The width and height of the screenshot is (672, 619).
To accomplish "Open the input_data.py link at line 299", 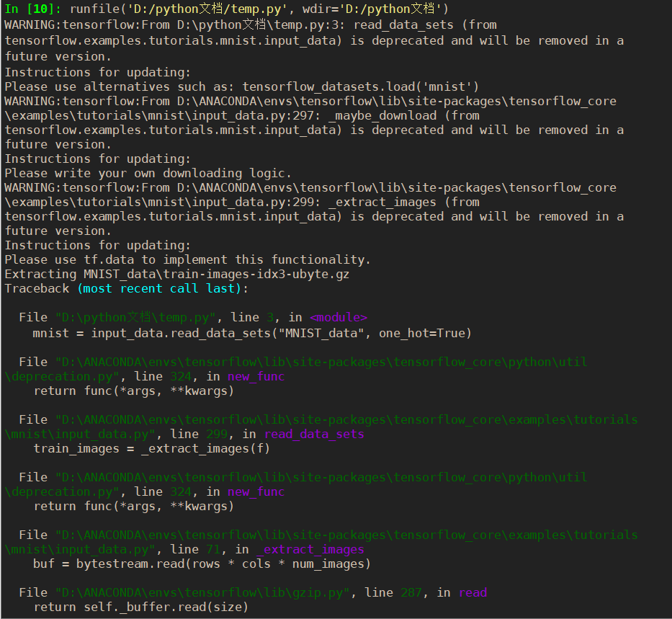I will point(321,427).
